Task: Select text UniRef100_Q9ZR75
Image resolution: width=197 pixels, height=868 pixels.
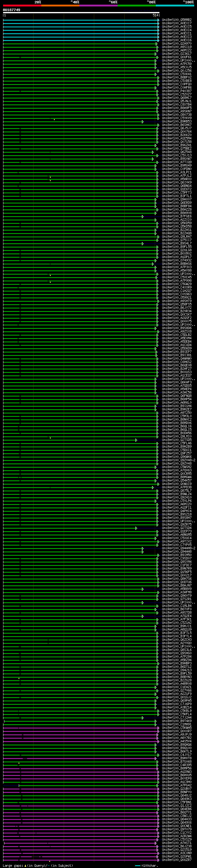Action: click(177, 525)
